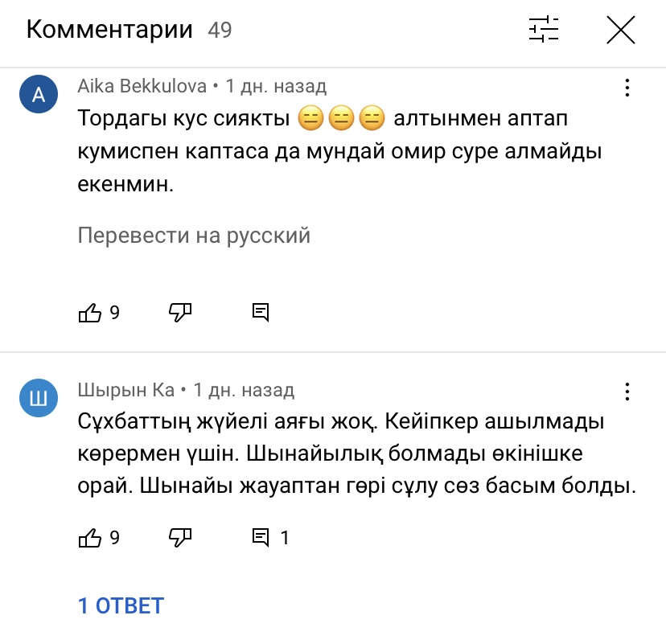Click the reply icon on Шырын Ка's comment

pos(260,538)
